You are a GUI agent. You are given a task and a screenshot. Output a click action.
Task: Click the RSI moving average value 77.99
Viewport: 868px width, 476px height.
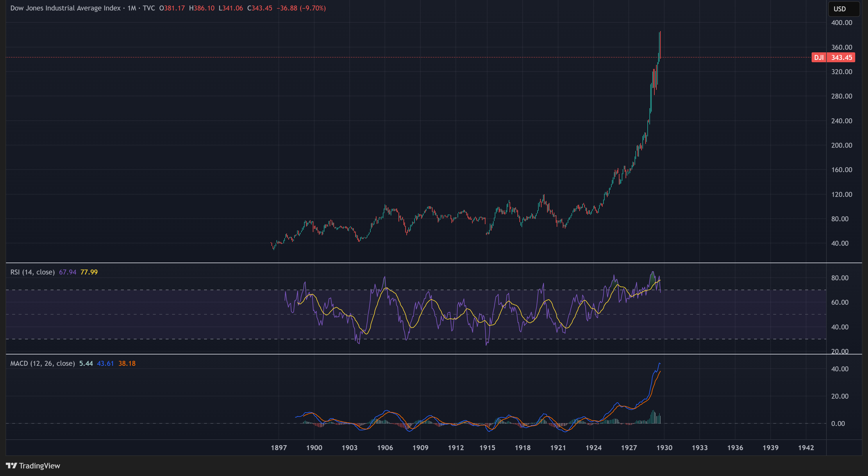[89, 272]
